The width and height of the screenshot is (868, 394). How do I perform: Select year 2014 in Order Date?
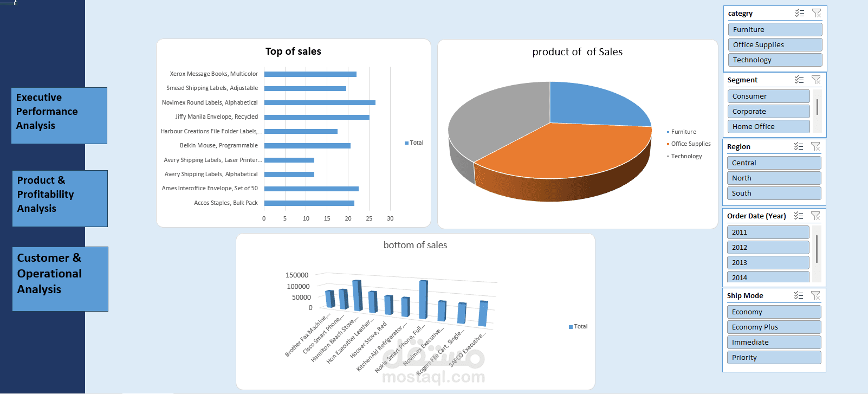click(768, 277)
